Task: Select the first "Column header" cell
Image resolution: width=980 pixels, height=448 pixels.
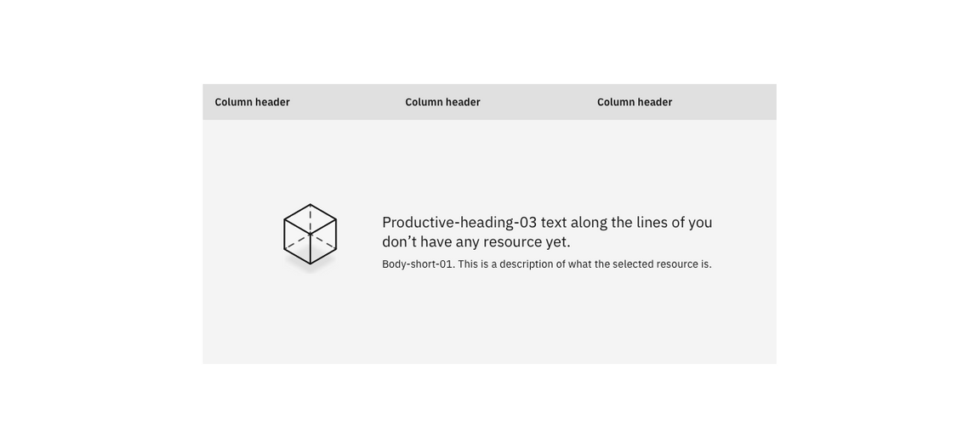Action: [252, 102]
